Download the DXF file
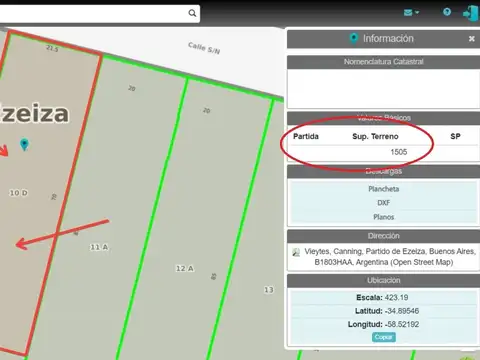 click(x=383, y=203)
